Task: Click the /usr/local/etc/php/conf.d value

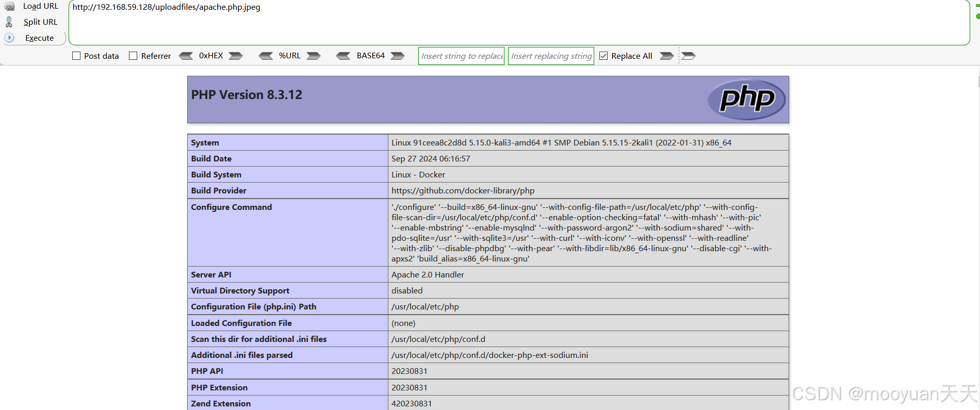Action: point(438,339)
